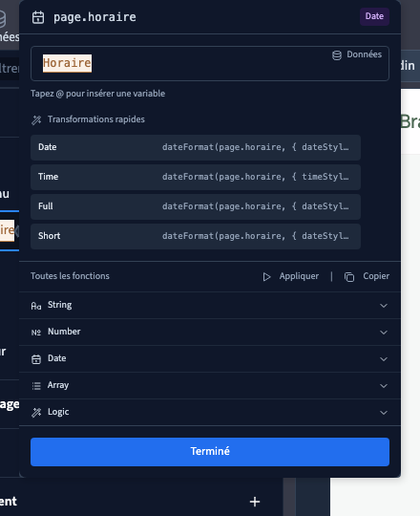Click the list icon next to Array
Image resolution: width=420 pixels, height=516 pixels.
click(36, 386)
